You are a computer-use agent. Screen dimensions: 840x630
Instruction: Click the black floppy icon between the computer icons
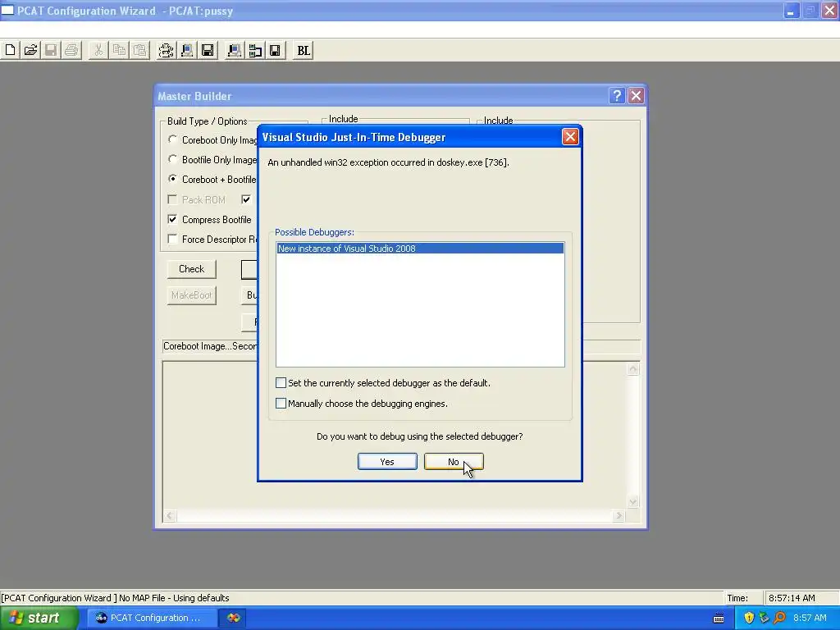[208, 50]
